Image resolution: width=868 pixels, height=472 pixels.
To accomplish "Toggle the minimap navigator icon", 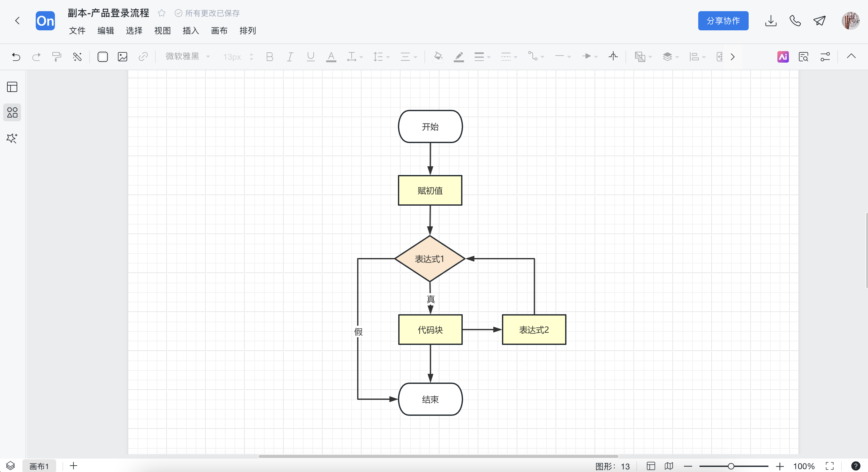I will pyautogui.click(x=669, y=466).
